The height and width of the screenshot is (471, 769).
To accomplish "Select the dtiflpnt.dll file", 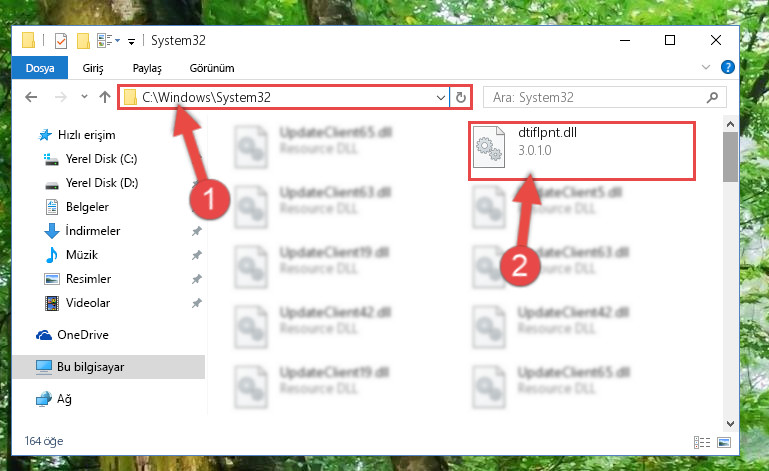I will (x=582, y=151).
